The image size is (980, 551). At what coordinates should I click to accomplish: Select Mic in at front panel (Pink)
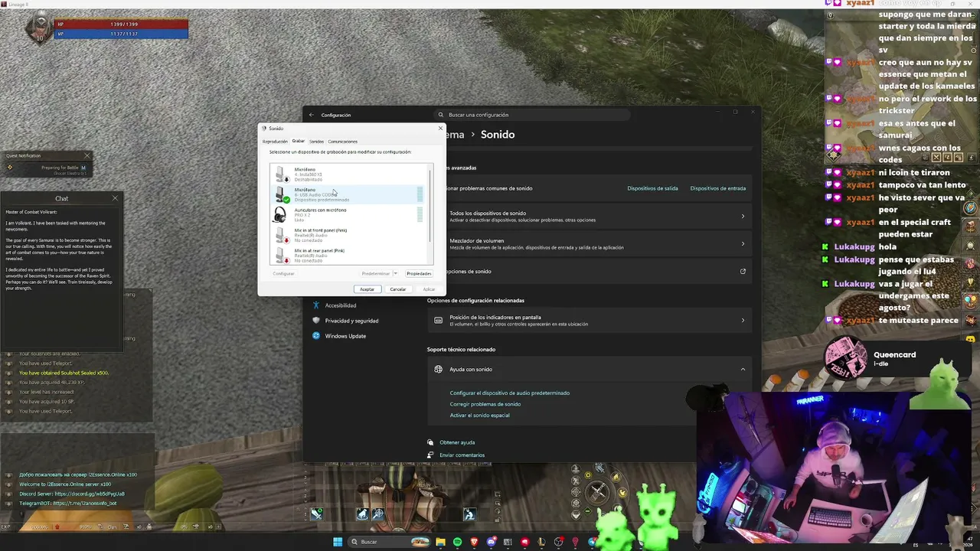[349, 235]
